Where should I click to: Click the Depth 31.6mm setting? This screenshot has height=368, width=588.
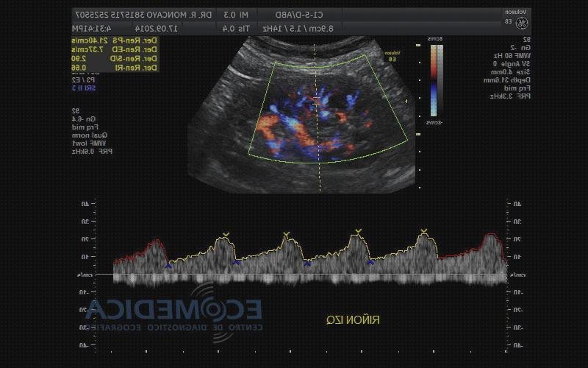tap(507, 80)
